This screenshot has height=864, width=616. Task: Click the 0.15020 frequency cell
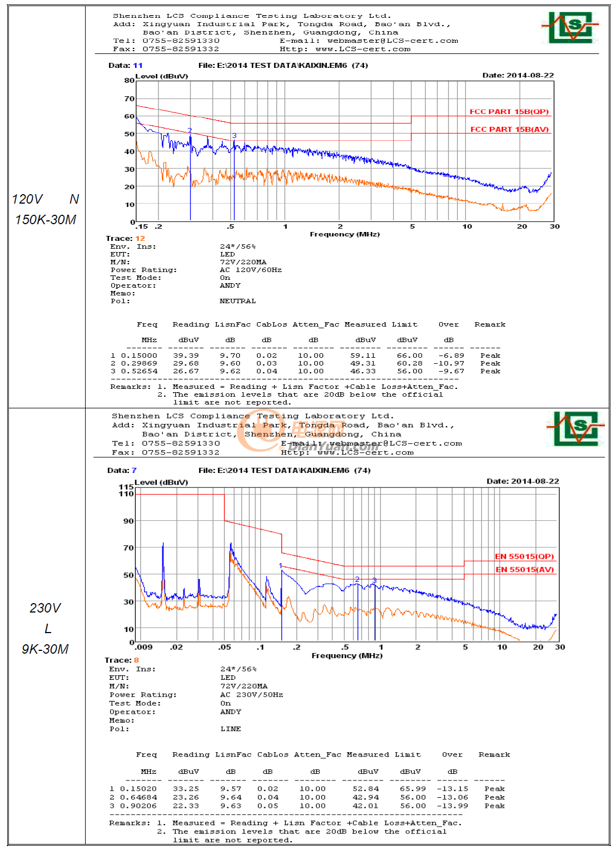click(x=138, y=789)
